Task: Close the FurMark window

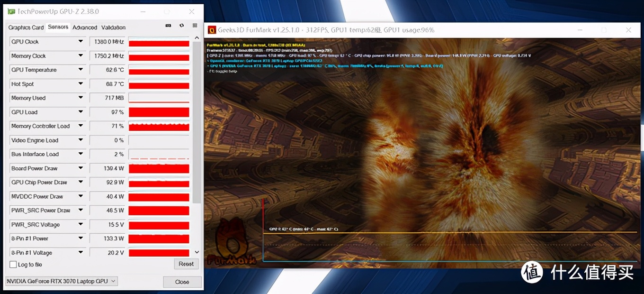Action: pos(628,30)
